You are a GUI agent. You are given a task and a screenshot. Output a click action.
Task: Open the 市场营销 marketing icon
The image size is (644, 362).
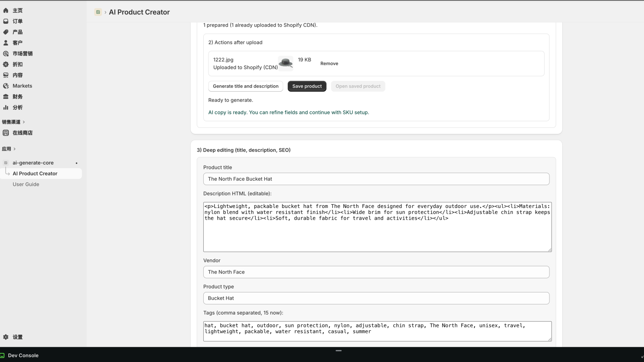coord(6,53)
